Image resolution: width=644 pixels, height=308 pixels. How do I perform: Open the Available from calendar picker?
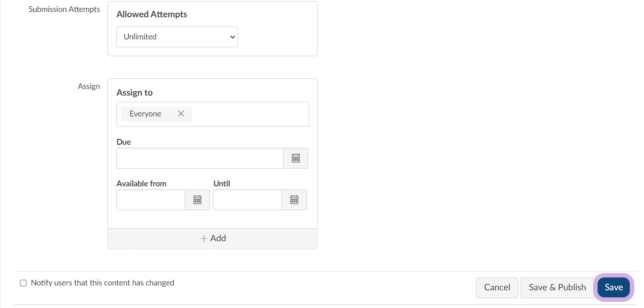pyautogui.click(x=197, y=200)
